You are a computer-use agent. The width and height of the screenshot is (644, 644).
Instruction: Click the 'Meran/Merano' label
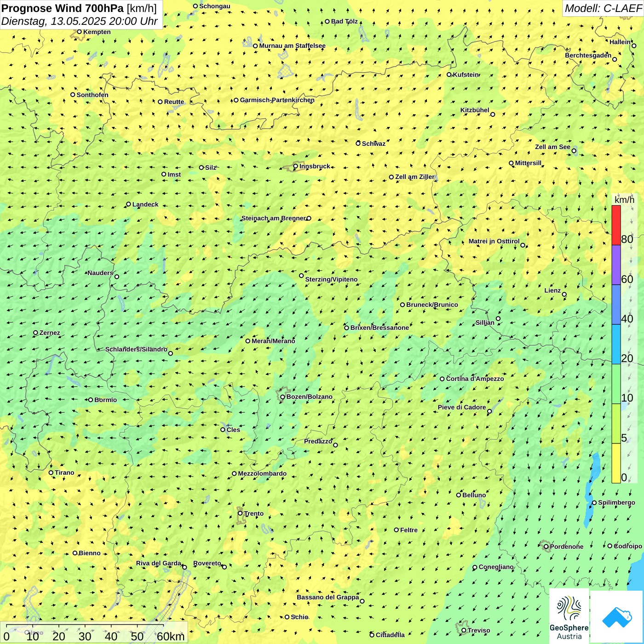[273, 341]
